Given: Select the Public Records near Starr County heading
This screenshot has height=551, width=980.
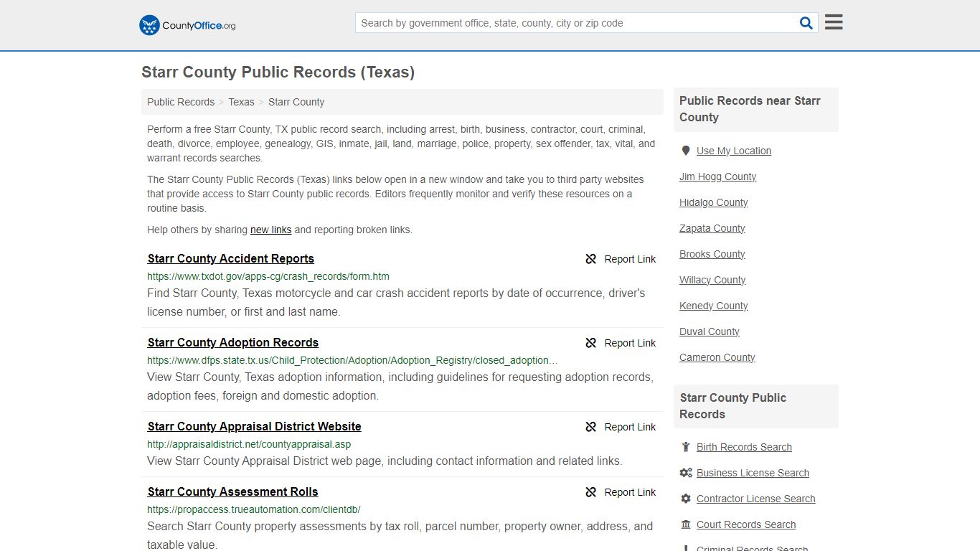Looking at the screenshot, I should tap(750, 109).
